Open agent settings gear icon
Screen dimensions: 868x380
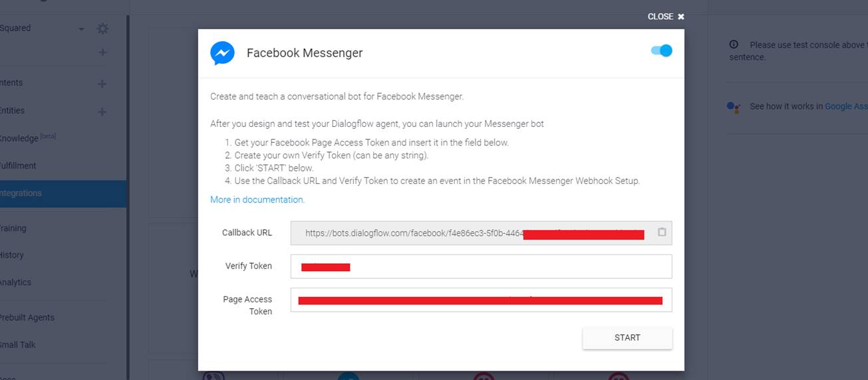pos(102,29)
